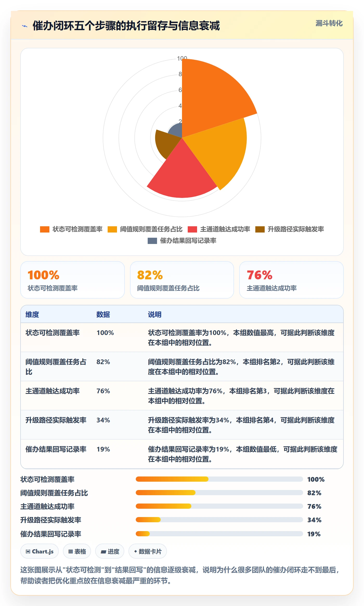
Task: Click the 数据 column header
Action: [x=103, y=314]
